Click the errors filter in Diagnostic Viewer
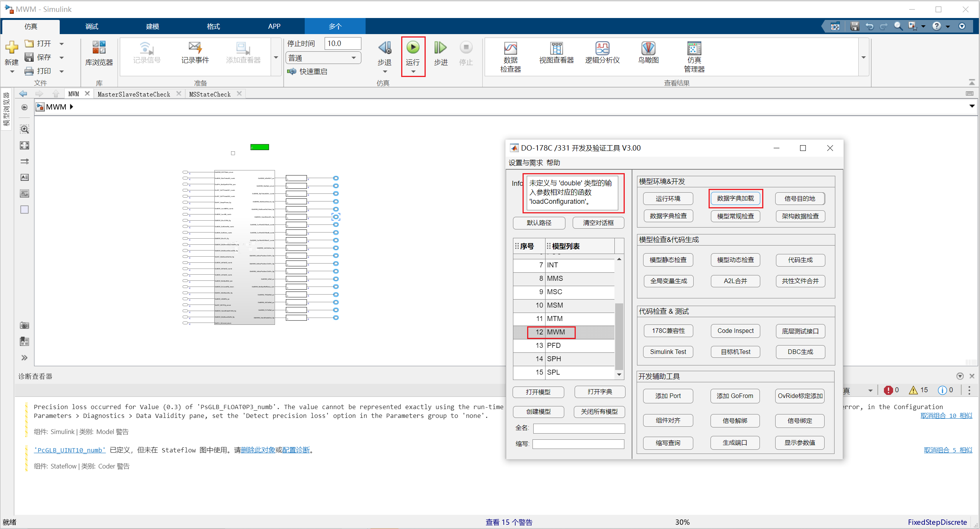The height and width of the screenshot is (529, 980). click(891, 390)
